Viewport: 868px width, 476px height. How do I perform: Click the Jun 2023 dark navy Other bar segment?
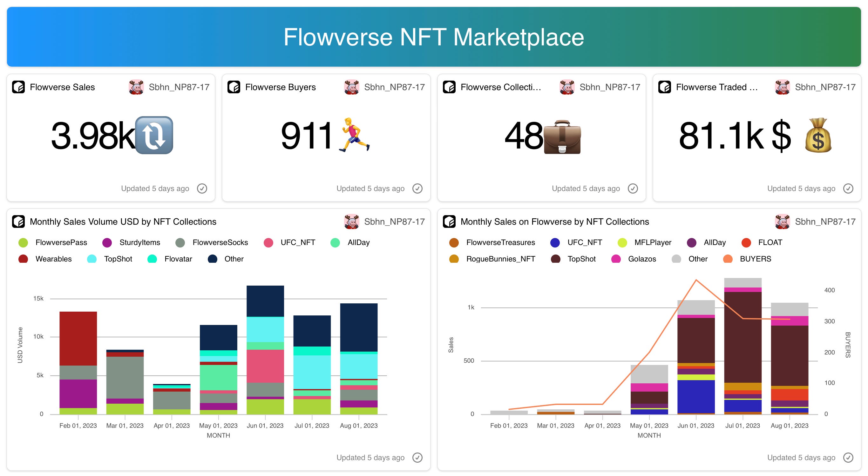click(265, 301)
